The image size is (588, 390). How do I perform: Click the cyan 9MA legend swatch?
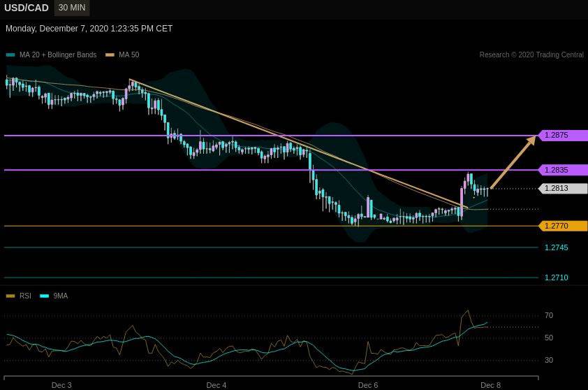[x=45, y=296]
